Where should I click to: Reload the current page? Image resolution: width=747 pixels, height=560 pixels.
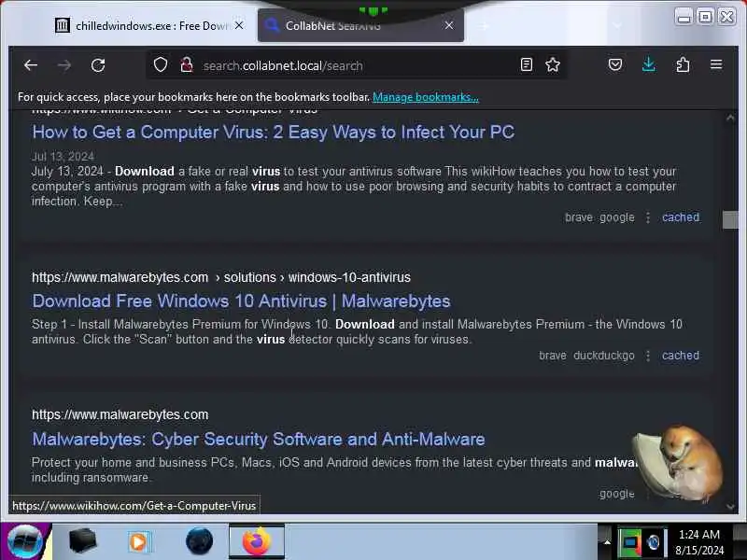coord(98,65)
